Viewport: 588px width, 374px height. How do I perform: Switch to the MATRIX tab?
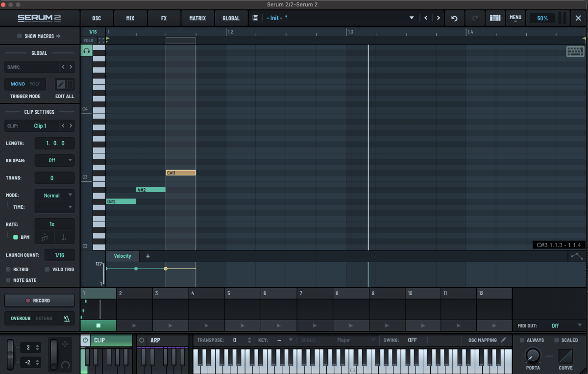tap(197, 18)
